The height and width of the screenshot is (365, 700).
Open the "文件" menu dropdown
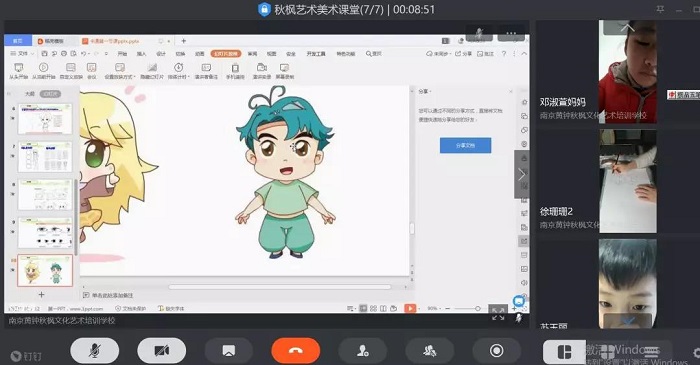22,54
